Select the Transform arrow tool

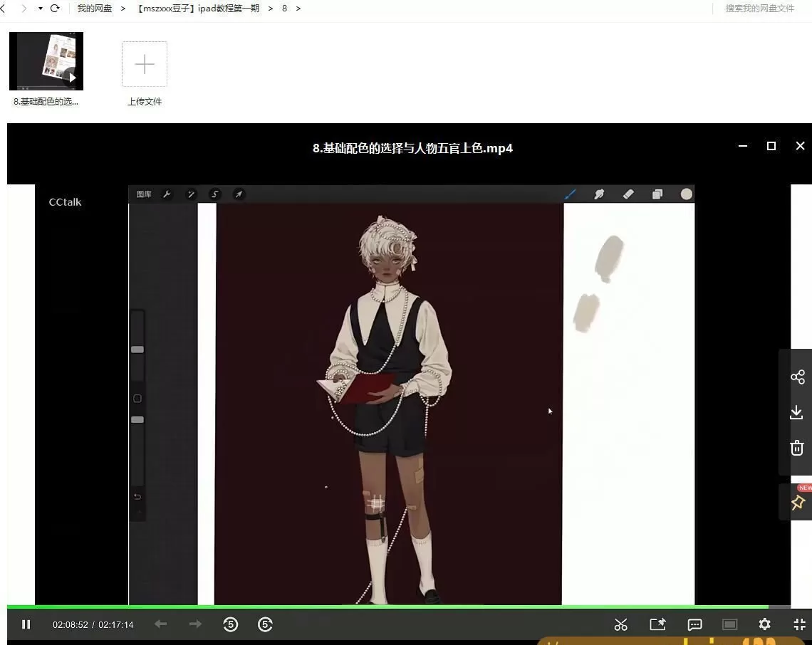(x=238, y=194)
